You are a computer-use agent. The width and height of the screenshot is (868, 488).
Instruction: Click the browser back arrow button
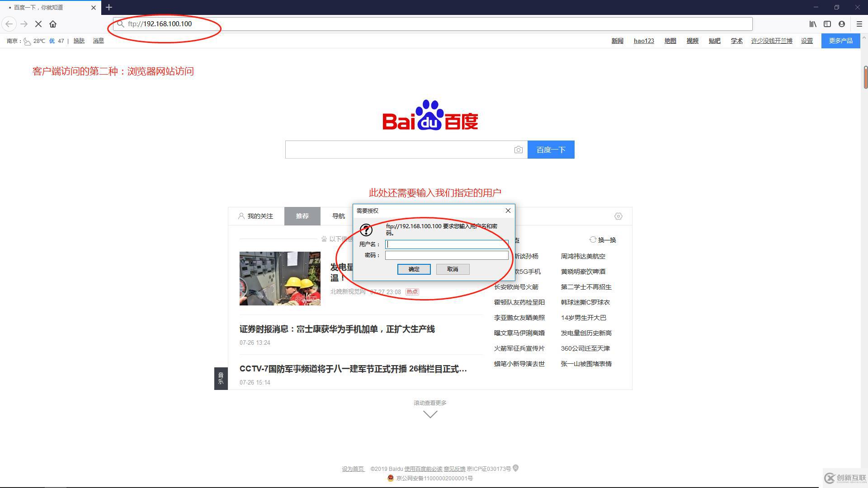pos(9,24)
